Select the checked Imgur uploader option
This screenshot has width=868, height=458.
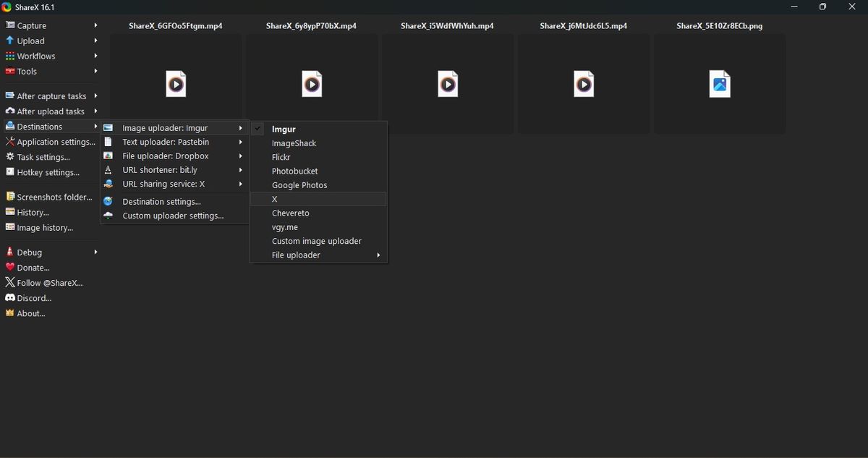(x=318, y=129)
